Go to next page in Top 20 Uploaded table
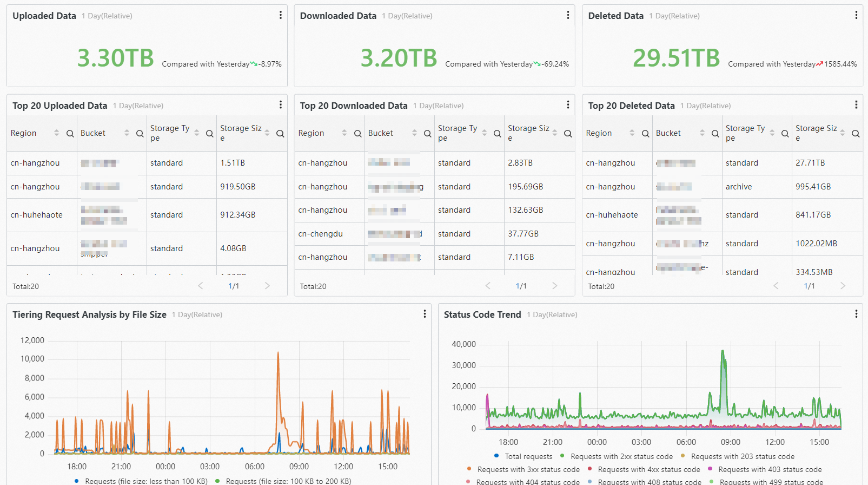The image size is (868, 485). (x=267, y=286)
